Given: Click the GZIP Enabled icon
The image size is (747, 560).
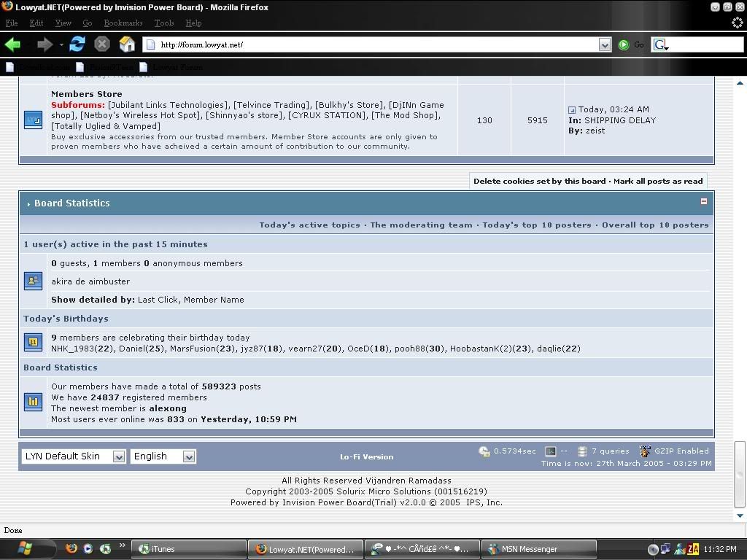Looking at the screenshot, I should 645,451.
